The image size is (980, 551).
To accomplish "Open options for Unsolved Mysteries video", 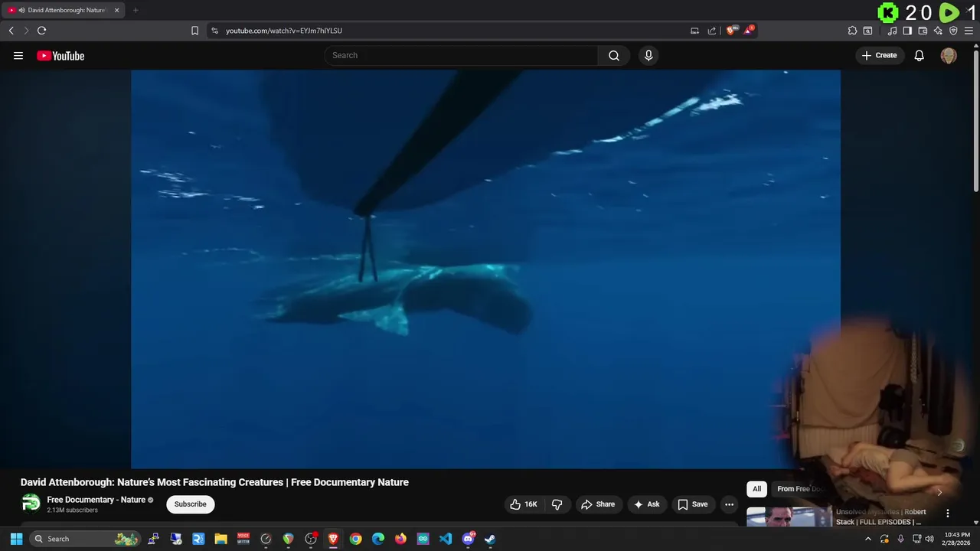I will [947, 514].
